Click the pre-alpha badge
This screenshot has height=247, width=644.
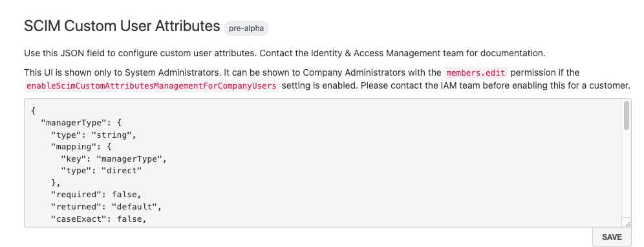tap(246, 28)
